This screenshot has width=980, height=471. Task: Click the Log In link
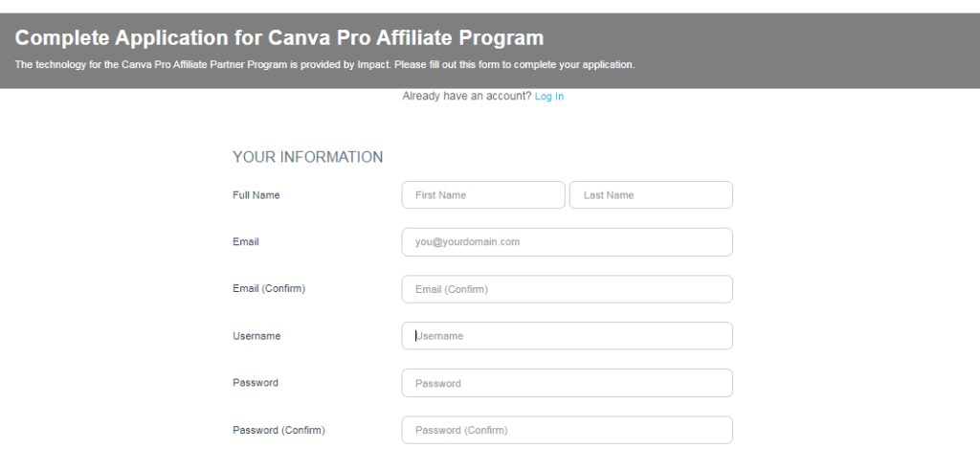click(548, 97)
